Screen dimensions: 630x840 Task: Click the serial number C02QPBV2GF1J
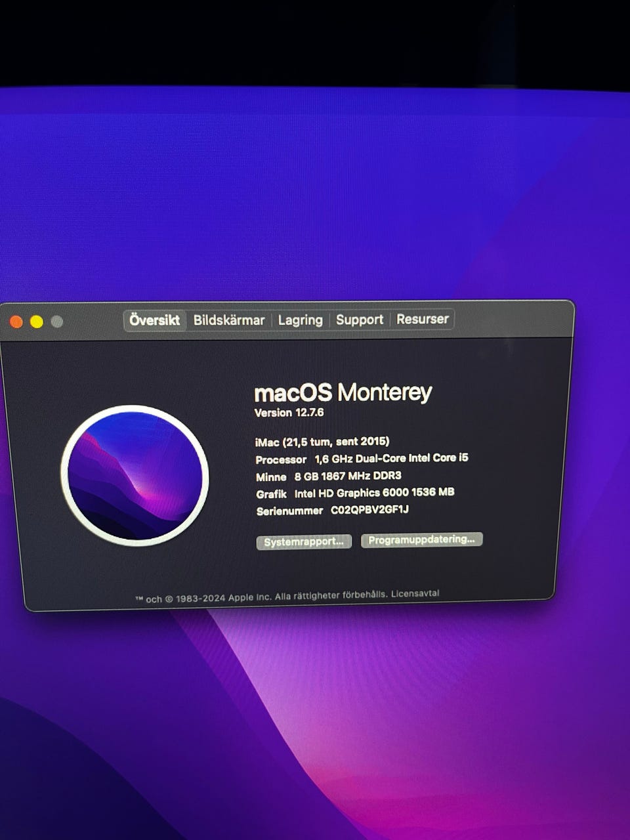click(x=369, y=510)
